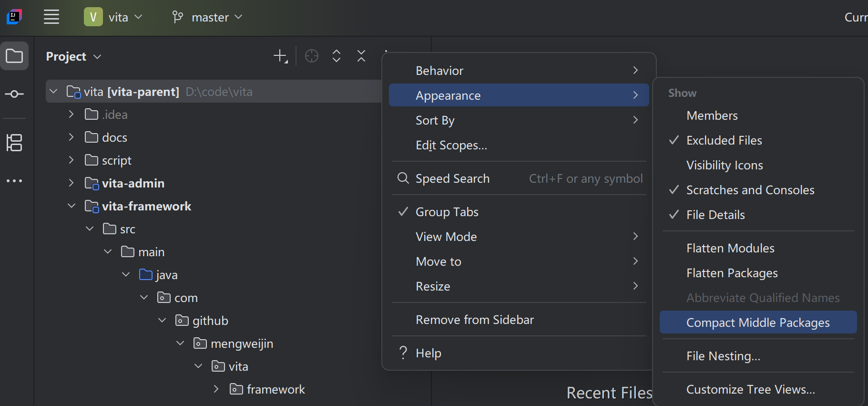Select Compact Middle Packages menu item
Screen dimensions: 868x406
pyautogui.click(x=757, y=323)
